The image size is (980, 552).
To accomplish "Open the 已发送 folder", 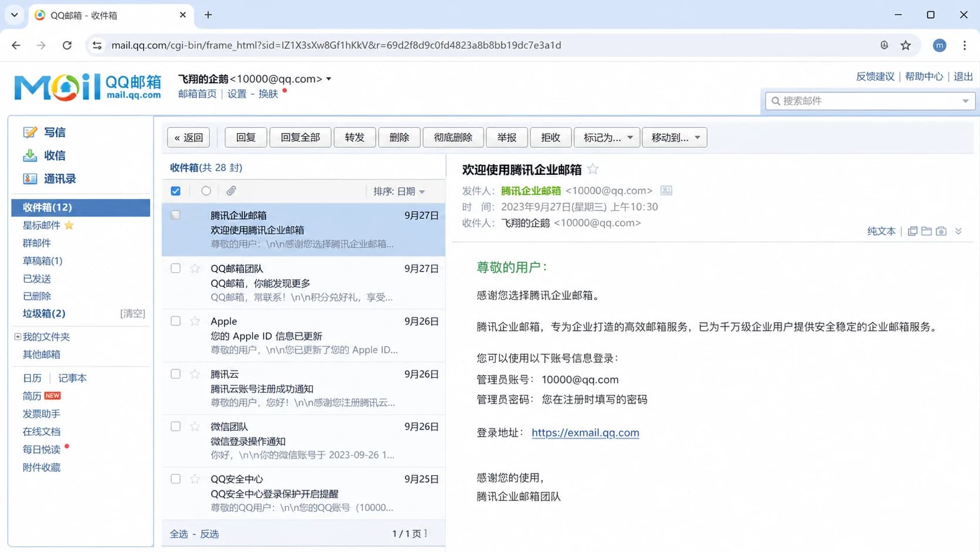I will [37, 279].
